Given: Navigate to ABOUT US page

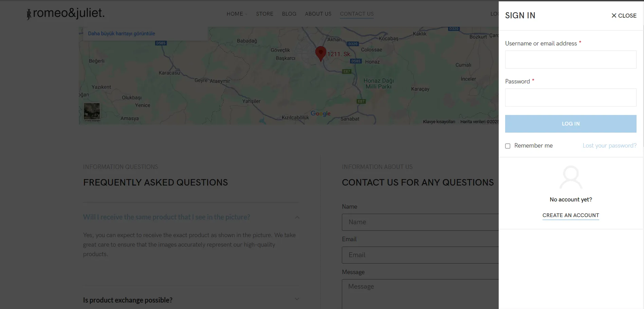Looking at the screenshot, I should point(318,14).
